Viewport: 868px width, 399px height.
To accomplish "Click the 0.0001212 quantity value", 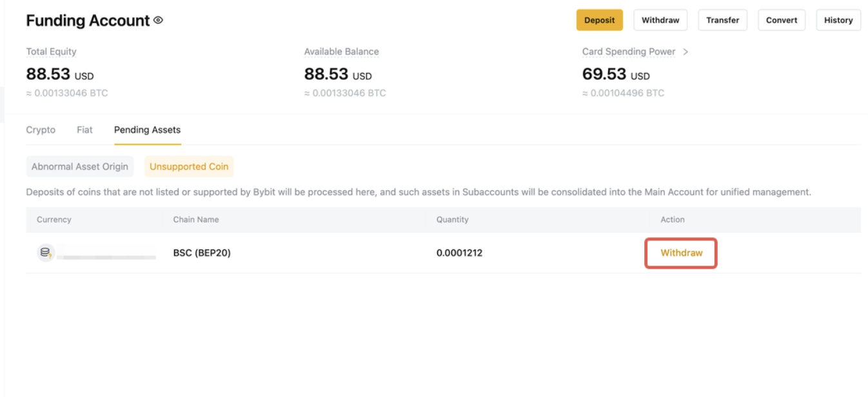I will (x=459, y=253).
